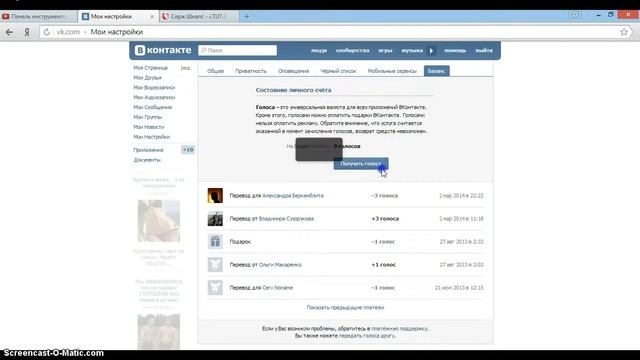The width and height of the screenshot is (640, 360).
Task: Open Приложения in sidebar
Action: click(148, 150)
